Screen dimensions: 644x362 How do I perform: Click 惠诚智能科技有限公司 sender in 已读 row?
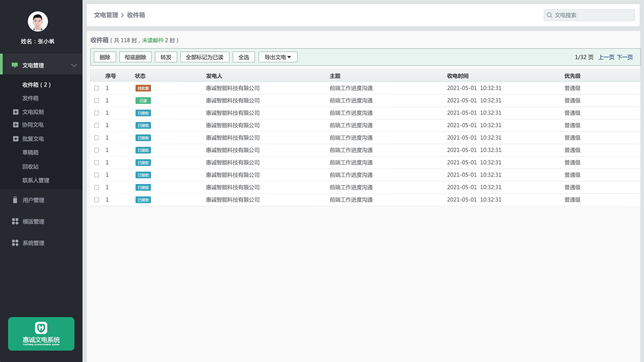[233, 101]
